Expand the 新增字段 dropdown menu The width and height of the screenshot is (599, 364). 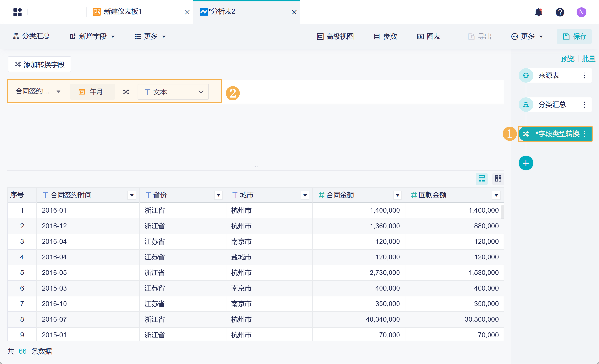pyautogui.click(x=92, y=36)
